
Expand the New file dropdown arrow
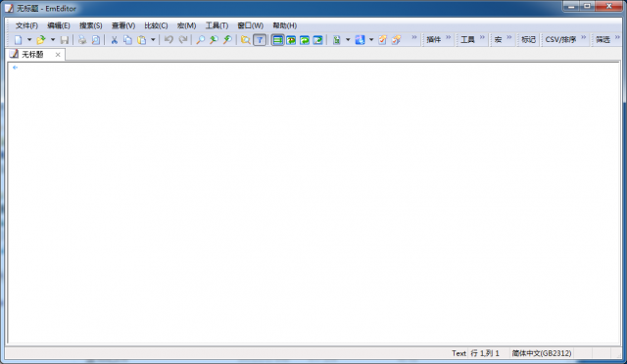[29, 39]
